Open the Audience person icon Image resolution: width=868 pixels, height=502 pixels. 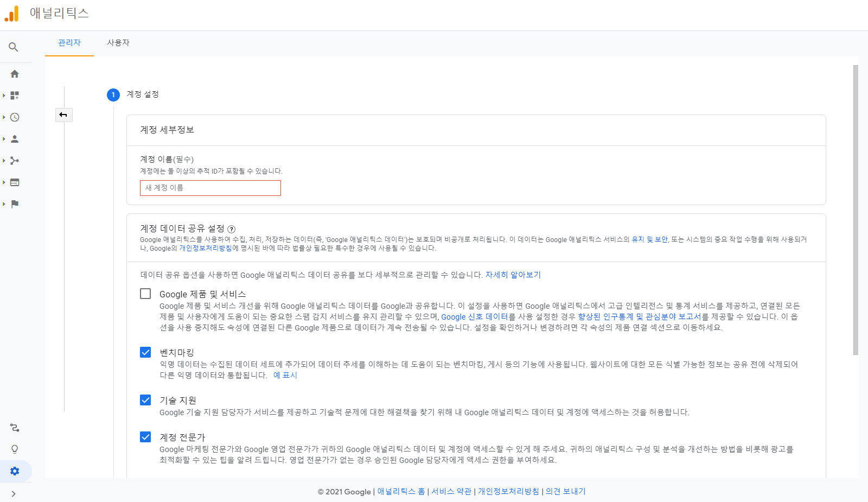pos(15,139)
